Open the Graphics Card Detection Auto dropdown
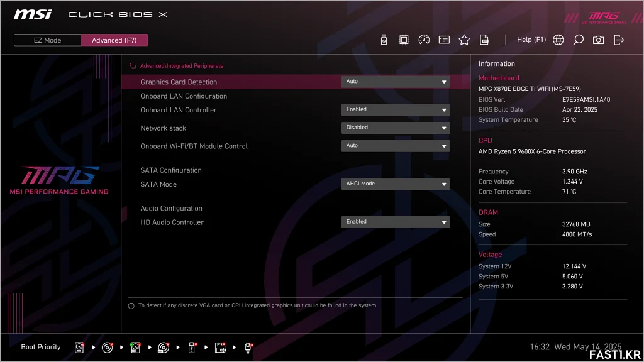 (x=396, y=82)
